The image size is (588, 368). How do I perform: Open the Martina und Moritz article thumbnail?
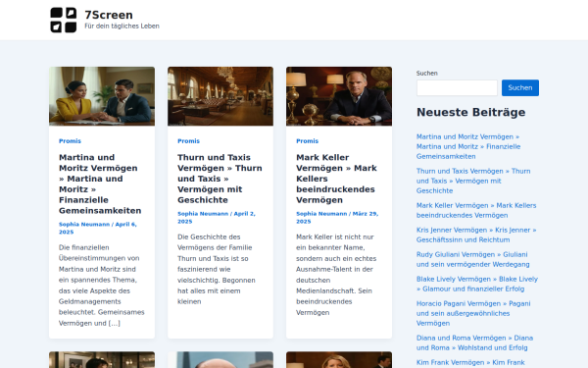coord(102,96)
